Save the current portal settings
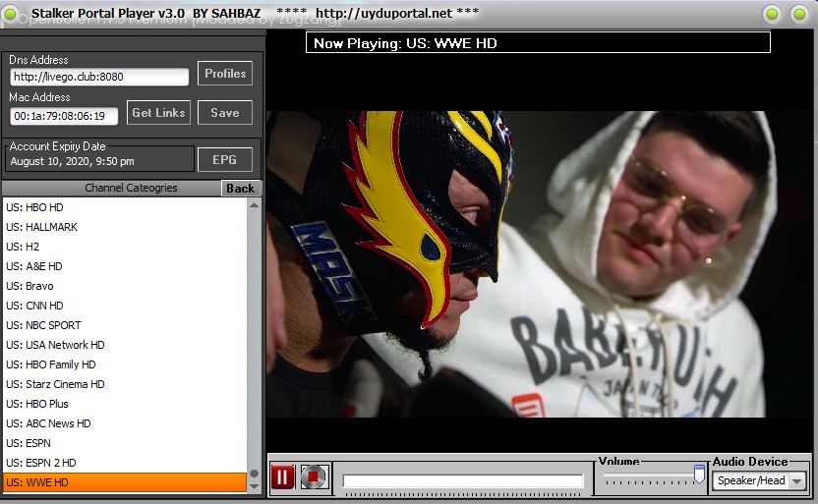Image resolution: width=818 pixels, height=504 pixels. point(225,113)
